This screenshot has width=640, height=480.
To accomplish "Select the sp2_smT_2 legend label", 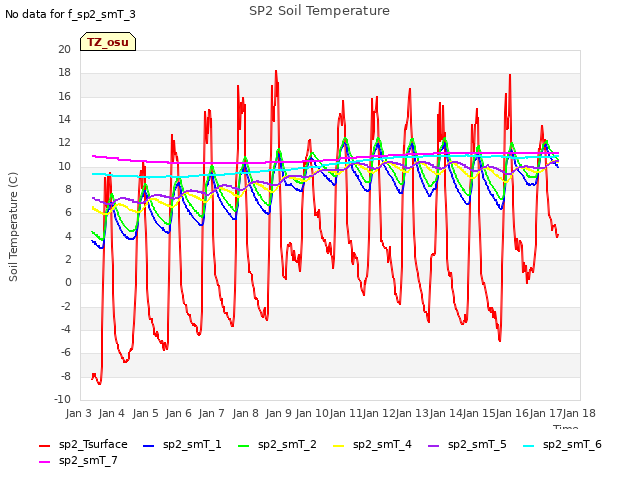I will 287,444.
